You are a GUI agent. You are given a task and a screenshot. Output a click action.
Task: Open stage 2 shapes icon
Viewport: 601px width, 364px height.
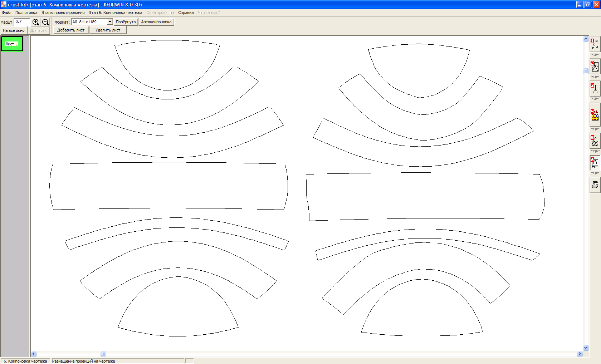click(x=595, y=67)
